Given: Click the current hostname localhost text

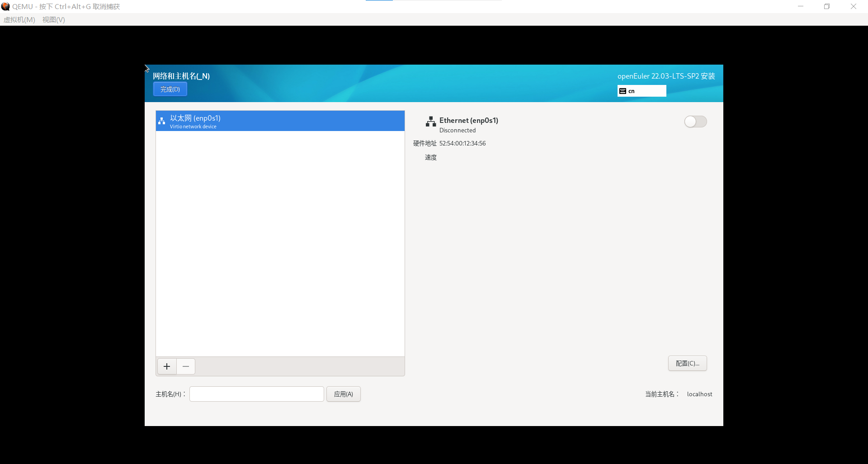Looking at the screenshot, I should point(699,394).
